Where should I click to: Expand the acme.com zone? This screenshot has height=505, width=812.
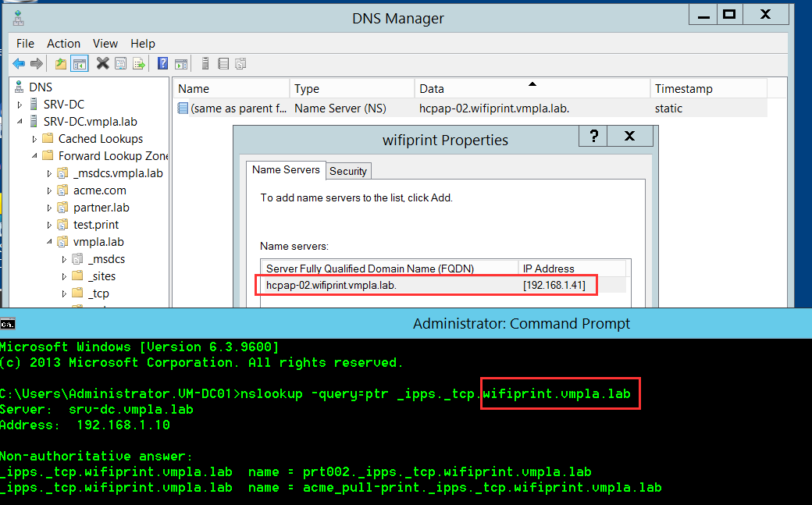[50, 190]
